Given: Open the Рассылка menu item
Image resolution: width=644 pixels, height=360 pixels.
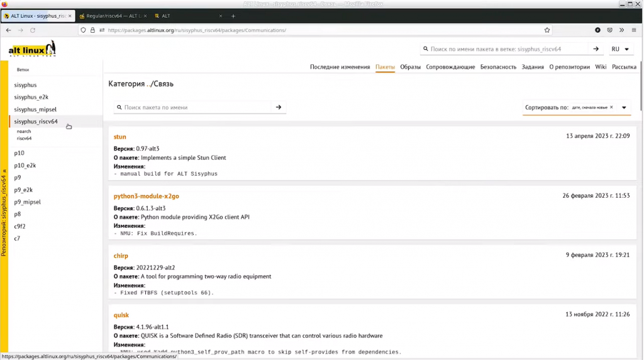Looking at the screenshot, I should [x=624, y=67].
